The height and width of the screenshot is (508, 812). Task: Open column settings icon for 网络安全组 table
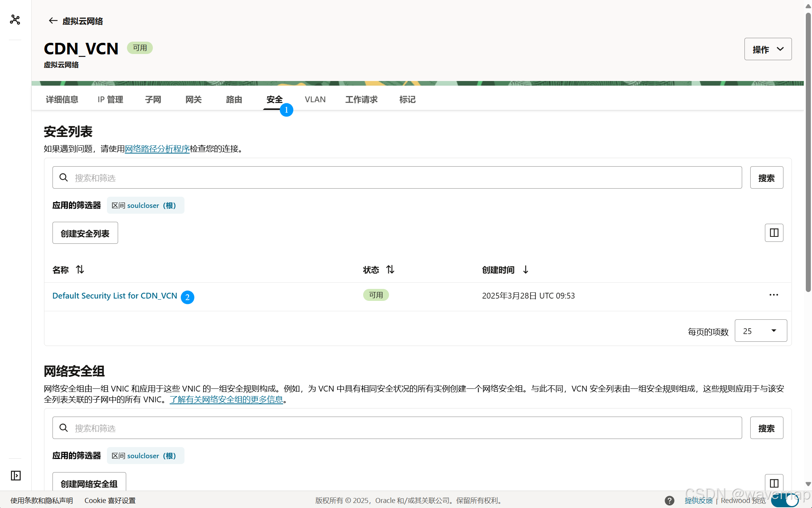pos(774,483)
